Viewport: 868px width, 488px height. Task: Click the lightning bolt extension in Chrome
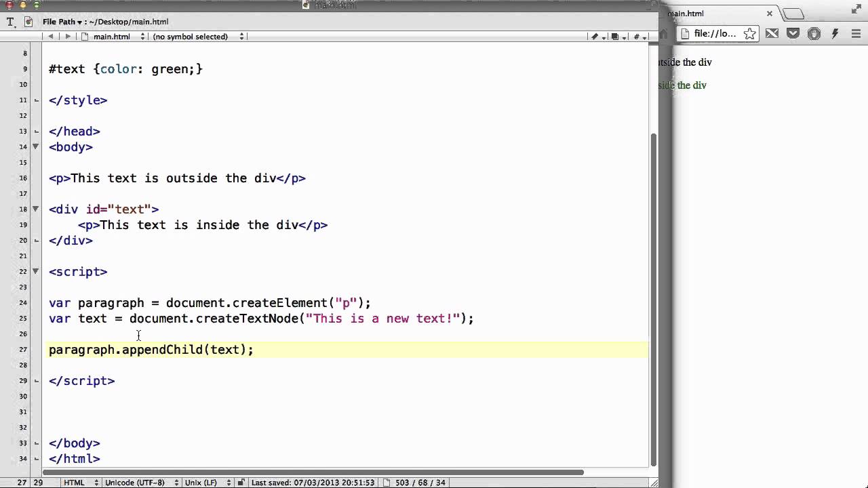coord(835,33)
